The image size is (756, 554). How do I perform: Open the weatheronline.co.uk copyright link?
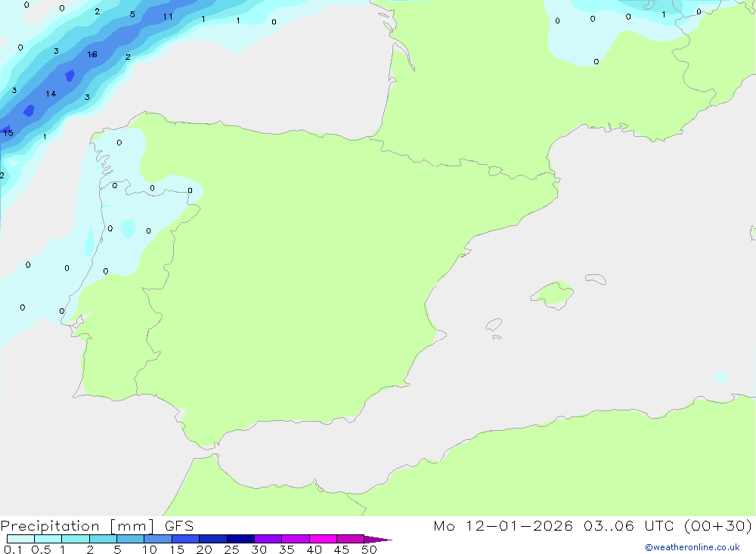[692, 547]
